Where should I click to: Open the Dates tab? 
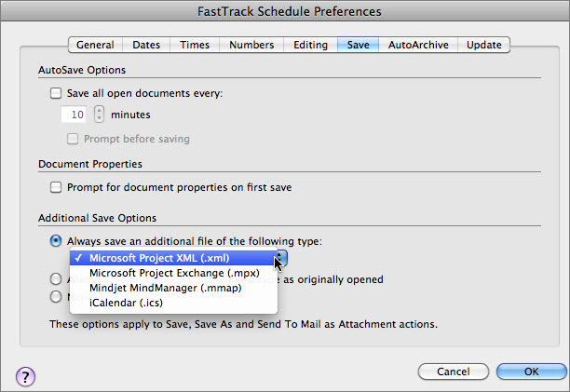coord(146,45)
